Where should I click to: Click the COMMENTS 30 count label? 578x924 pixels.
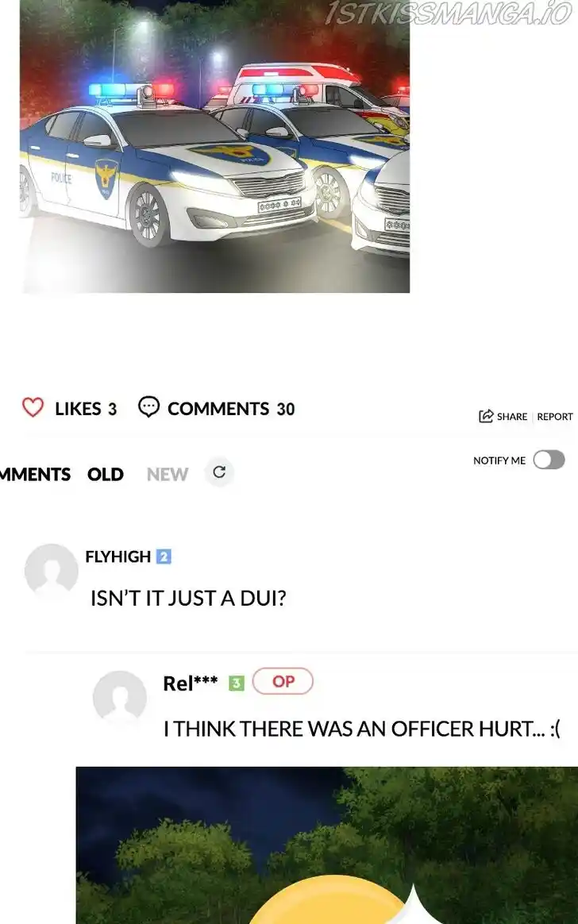[231, 408]
